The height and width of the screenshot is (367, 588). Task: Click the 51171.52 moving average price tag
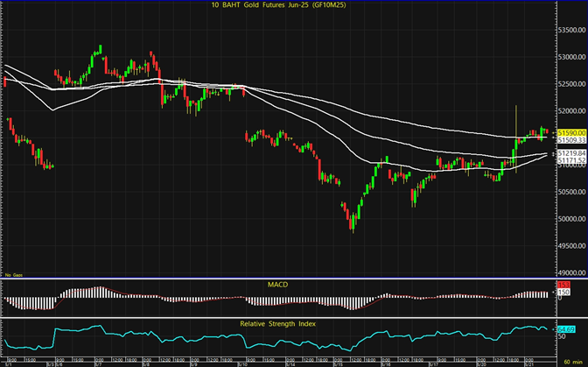tap(570, 161)
